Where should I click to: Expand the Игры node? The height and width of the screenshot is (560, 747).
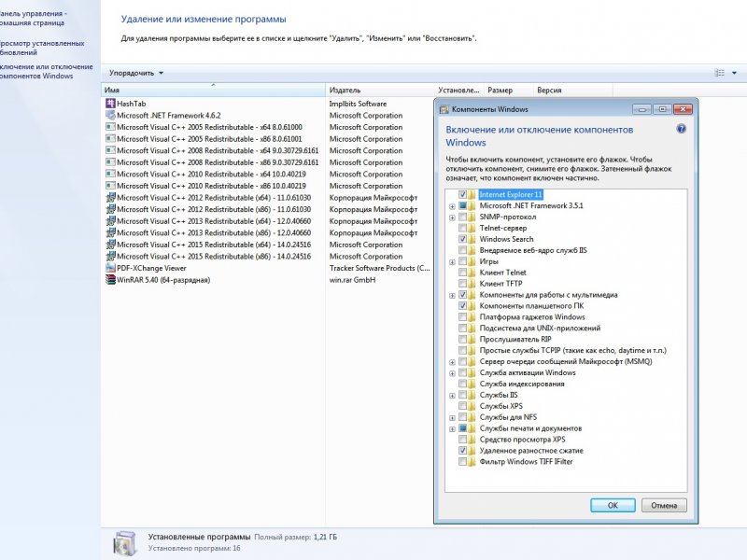pyautogui.click(x=452, y=262)
